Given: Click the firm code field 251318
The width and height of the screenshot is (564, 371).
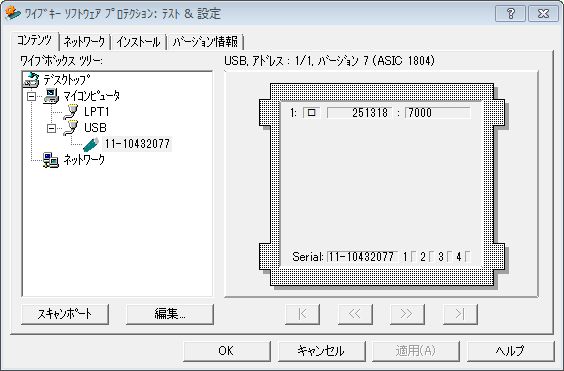Looking at the screenshot, I should [359, 113].
